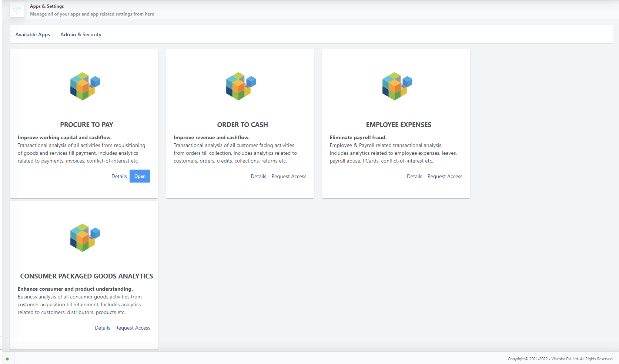This screenshot has height=364, width=619.
Task: Request Access to Consumer Packaged Goods Analytics
Action: 133,328
